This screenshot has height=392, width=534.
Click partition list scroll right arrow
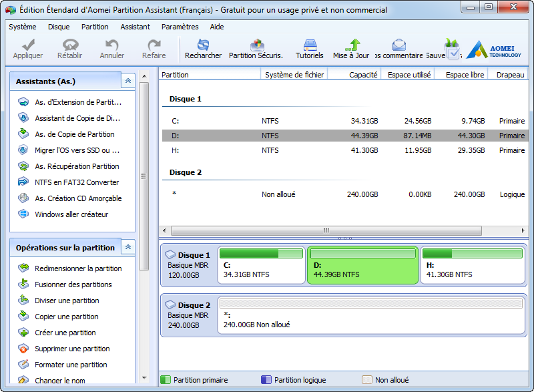pos(523,230)
